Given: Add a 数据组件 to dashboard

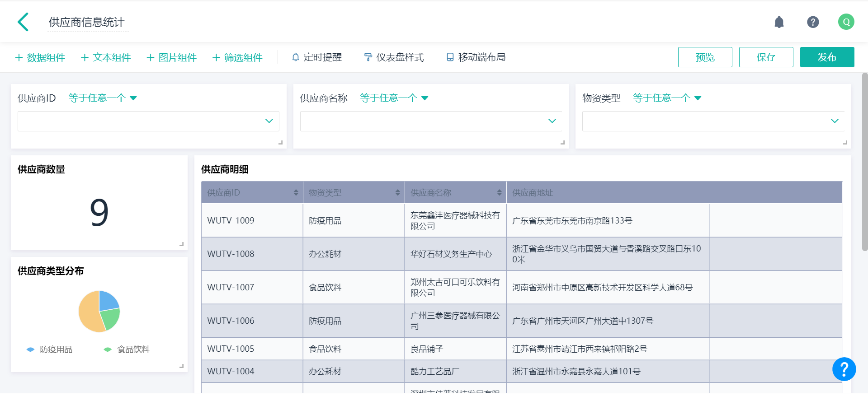Looking at the screenshot, I should 40,57.
